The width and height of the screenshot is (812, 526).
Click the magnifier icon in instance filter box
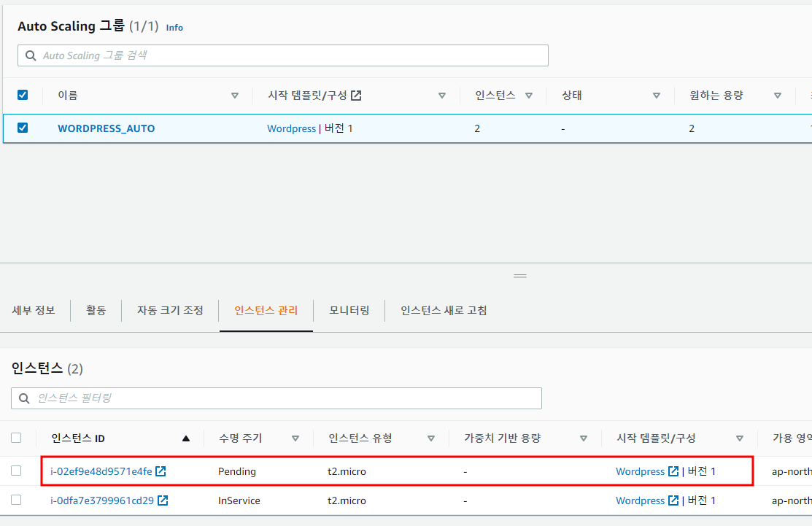[x=24, y=398]
